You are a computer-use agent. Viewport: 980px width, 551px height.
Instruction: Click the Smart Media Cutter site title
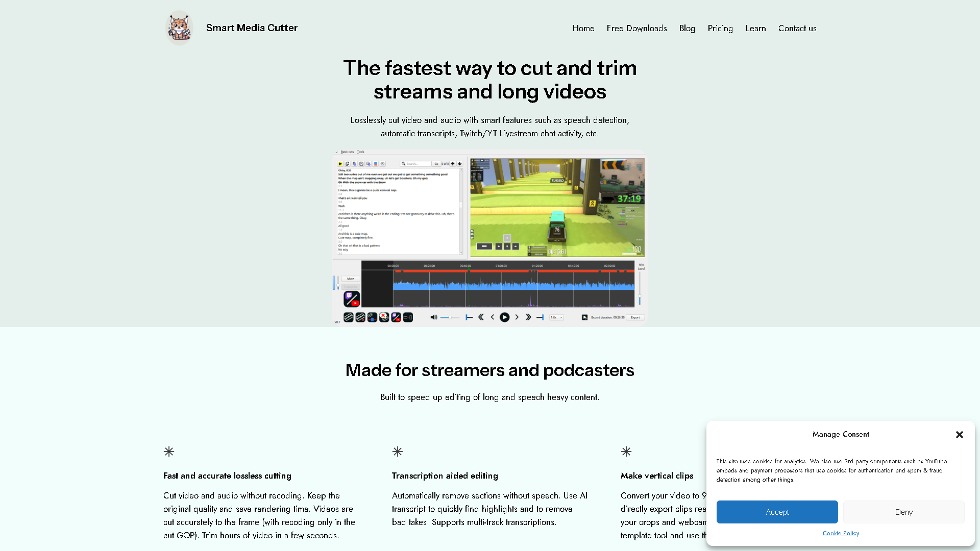[252, 28]
